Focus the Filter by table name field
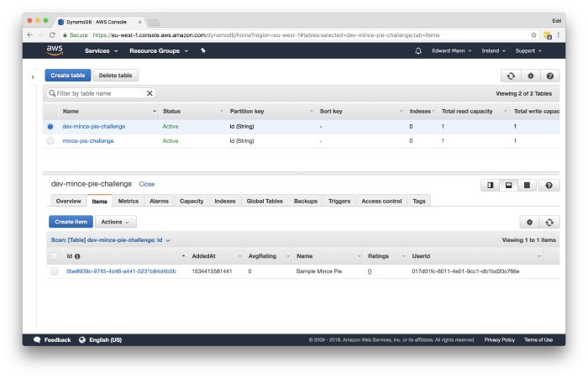This screenshot has width=588, height=378. pyautogui.click(x=101, y=93)
